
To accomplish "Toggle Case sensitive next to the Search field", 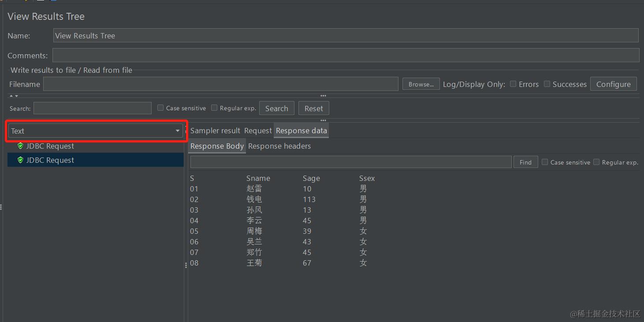I will click(160, 108).
